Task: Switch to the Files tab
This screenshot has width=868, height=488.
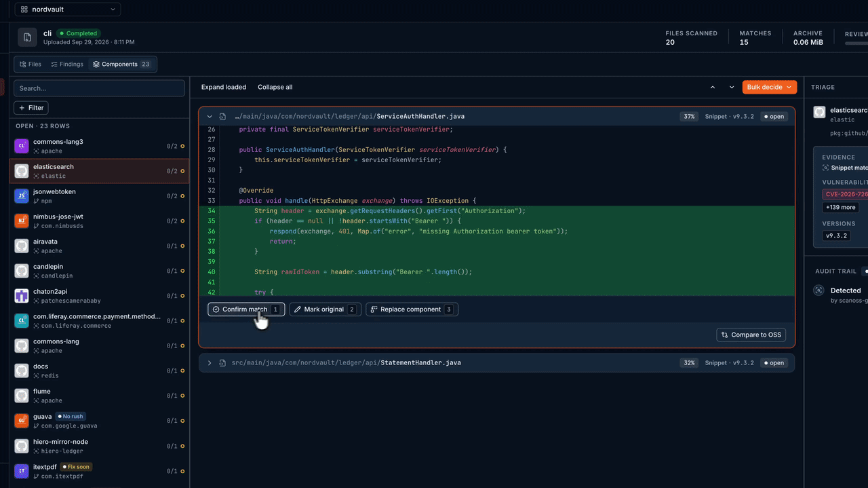Action: (31, 64)
